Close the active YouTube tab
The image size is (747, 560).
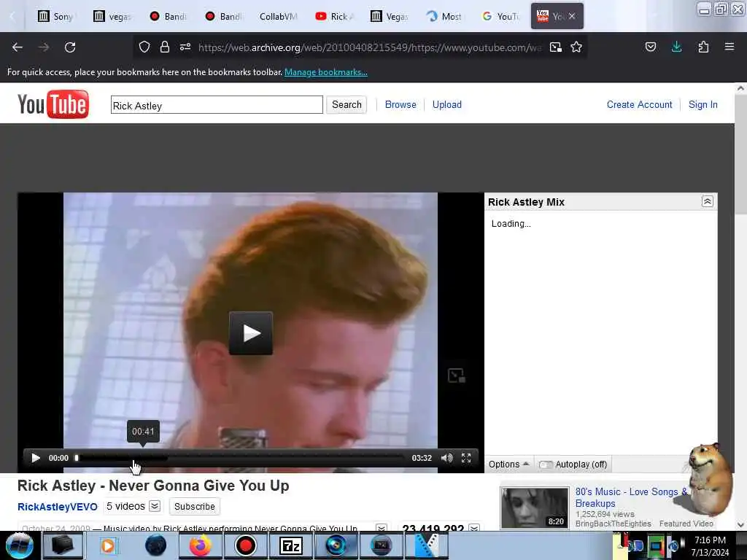point(572,16)
